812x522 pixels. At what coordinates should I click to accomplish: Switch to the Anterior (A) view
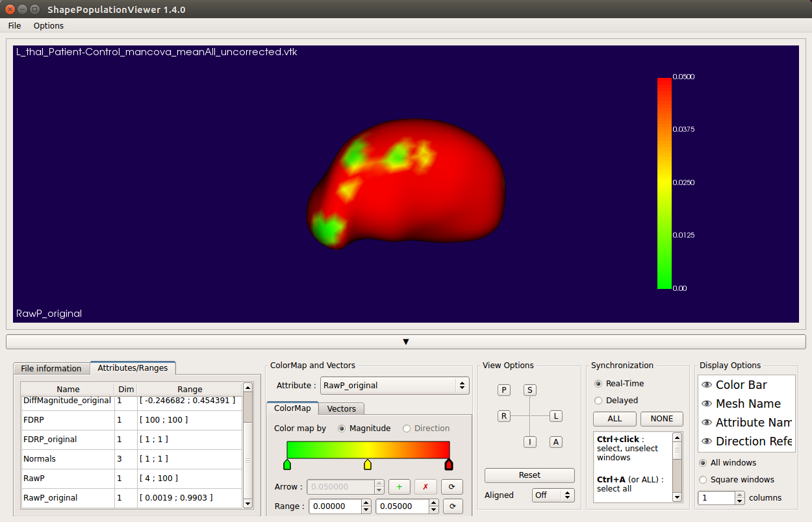tap(556, 442)
